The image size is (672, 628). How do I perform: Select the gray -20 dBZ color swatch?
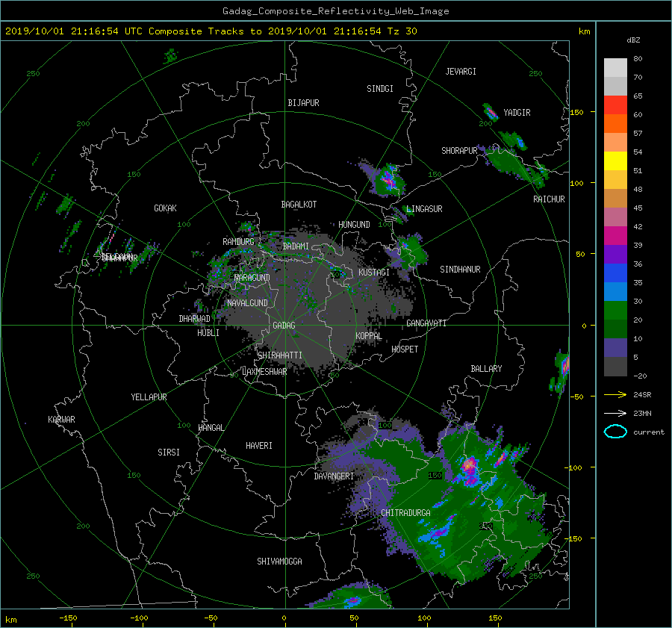[x=615, y=367]
